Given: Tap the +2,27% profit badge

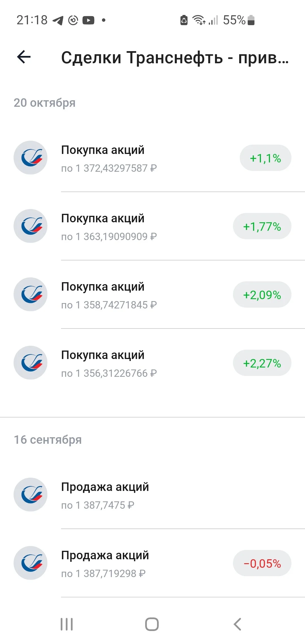Looking at the screenshot, I should [x=262, y=363].
